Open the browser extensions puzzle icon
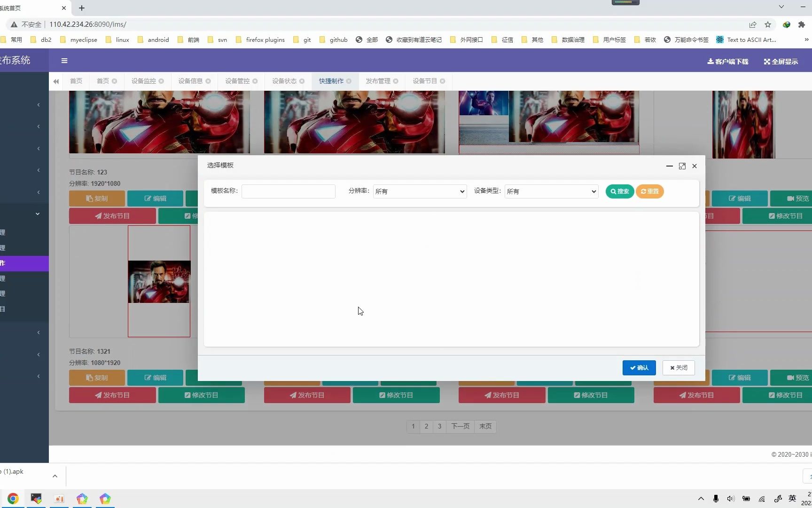 (x=802, y=24)
